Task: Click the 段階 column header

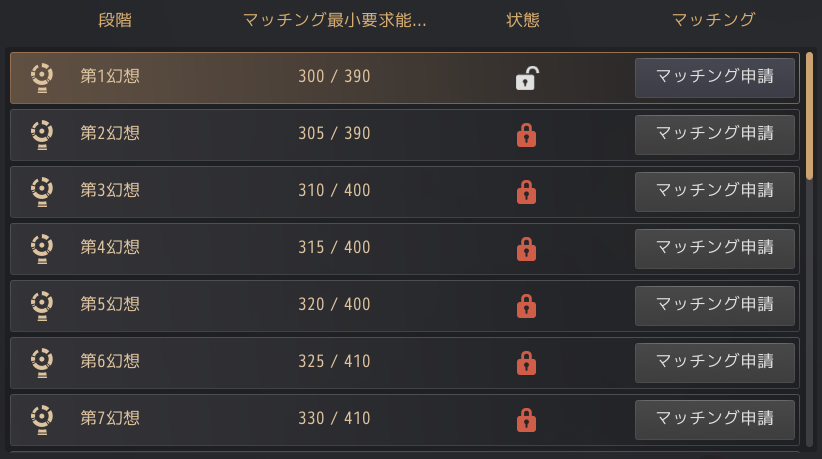Action: tap(115, 20)
